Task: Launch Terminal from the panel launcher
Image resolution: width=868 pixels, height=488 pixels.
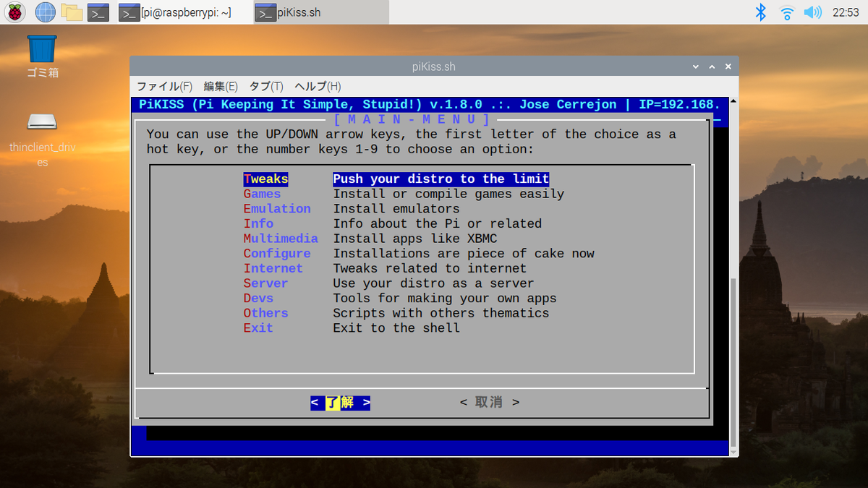Action: click(x=98, y=12)
